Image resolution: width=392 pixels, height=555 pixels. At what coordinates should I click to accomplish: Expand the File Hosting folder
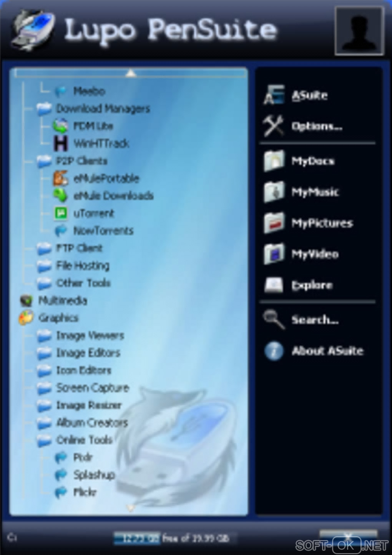pyautogui.click(x=44, y=265)
